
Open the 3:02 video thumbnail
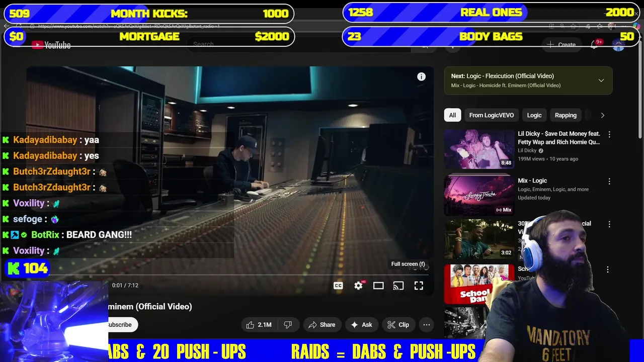(x=479, y=239)
